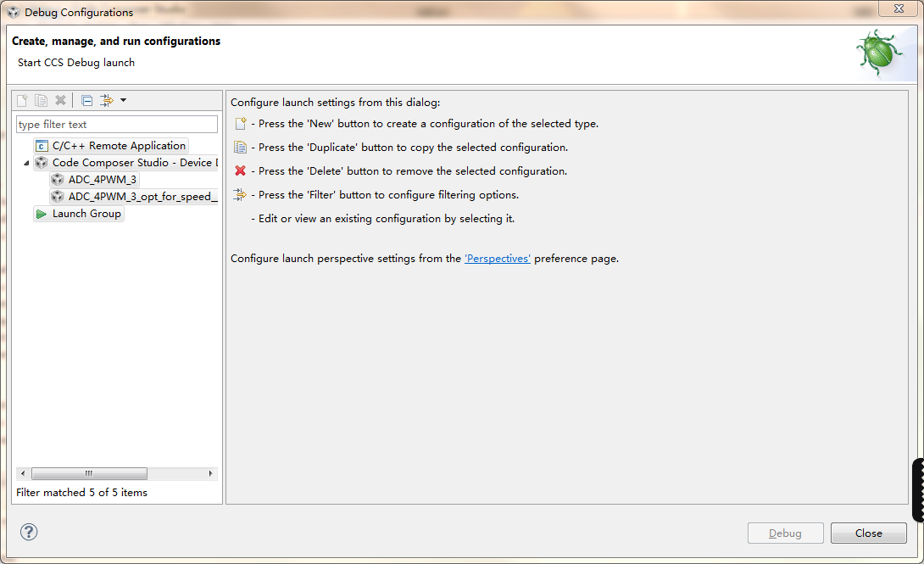Click the red Delete icon in instructions
Image resolution: width=924 pixels, height=564 pixels.
[241, 171]
